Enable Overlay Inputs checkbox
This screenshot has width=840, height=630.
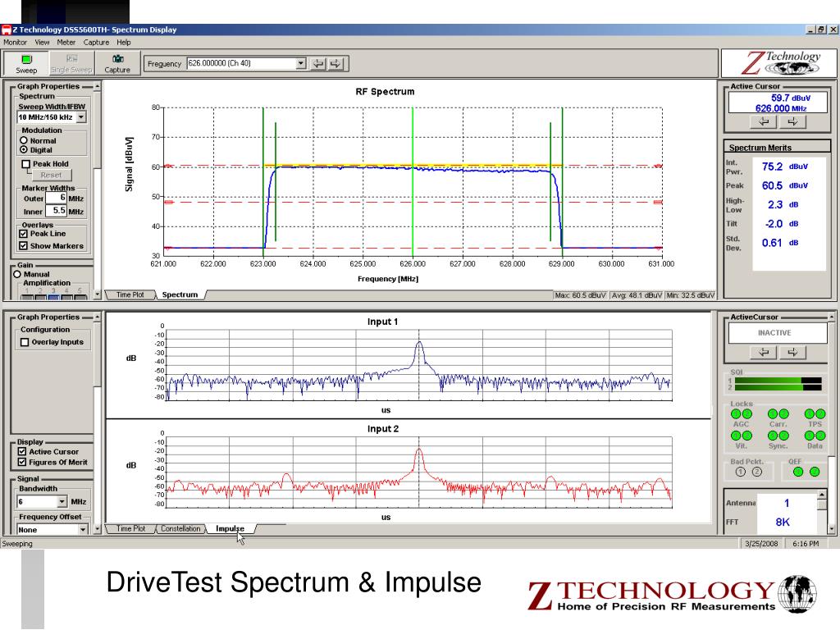click(x=25, y=342)
